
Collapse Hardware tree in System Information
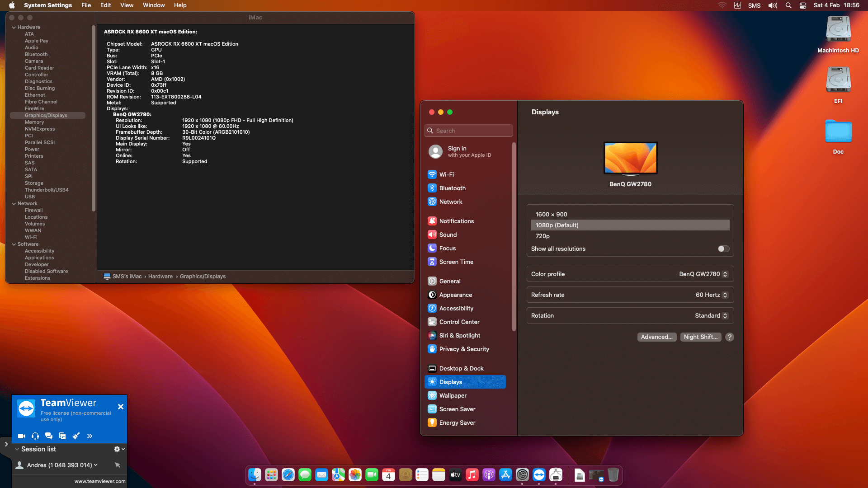click(14, 27)
